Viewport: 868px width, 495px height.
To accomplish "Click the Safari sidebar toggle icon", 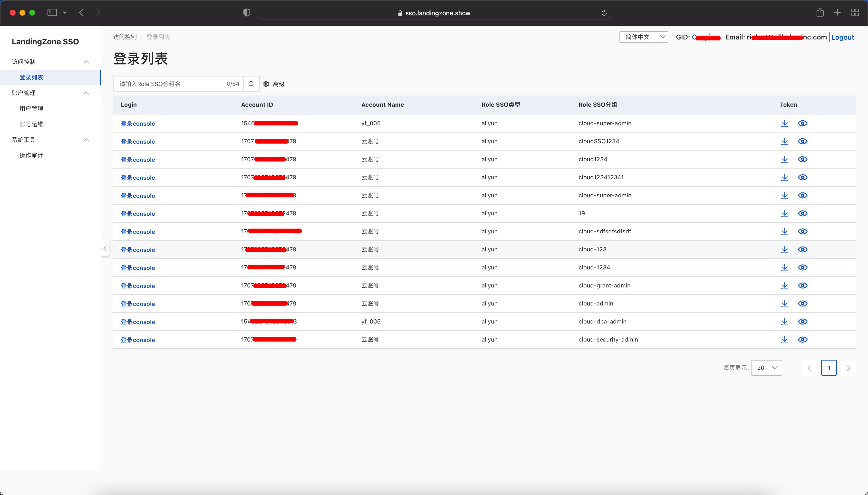I will (x=52, y=13).
